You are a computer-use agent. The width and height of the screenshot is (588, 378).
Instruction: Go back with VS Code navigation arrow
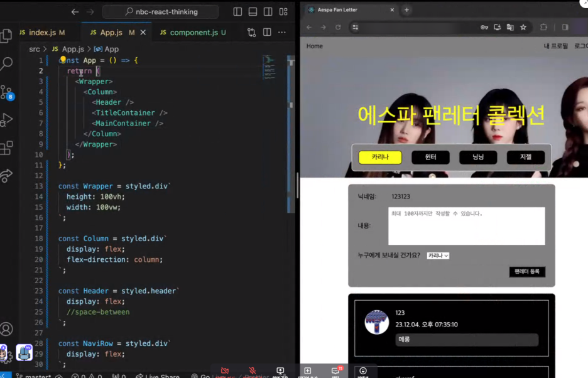tap(75, 12)
